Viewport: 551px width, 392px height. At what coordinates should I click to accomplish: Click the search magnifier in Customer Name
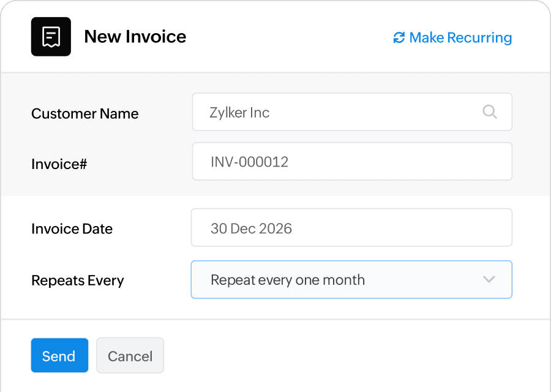[x=490, y=112]
